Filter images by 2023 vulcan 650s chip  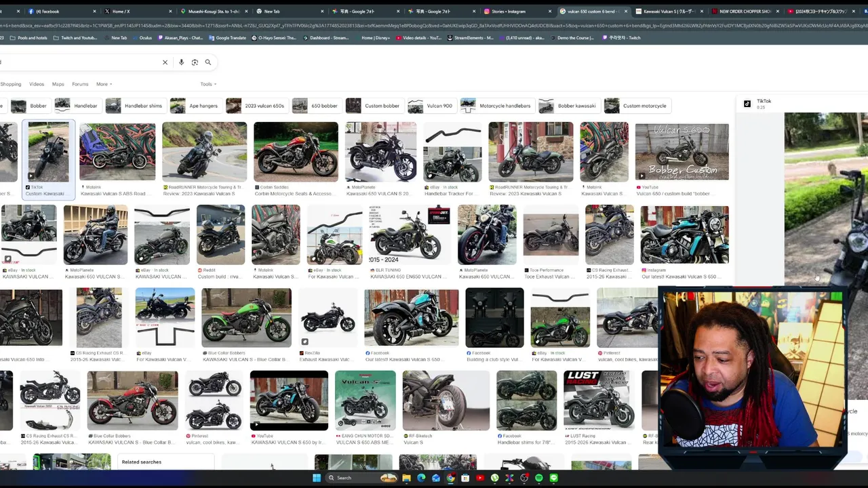256,106
